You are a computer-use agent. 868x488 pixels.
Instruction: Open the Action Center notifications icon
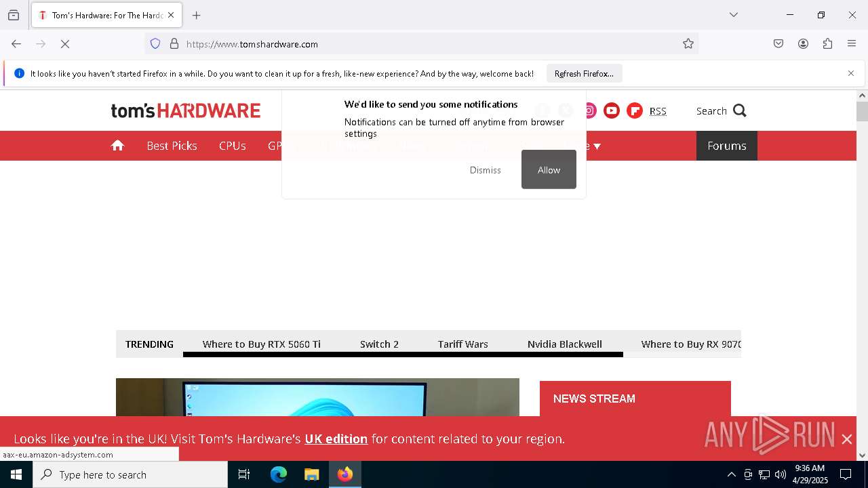pos(846,474)
